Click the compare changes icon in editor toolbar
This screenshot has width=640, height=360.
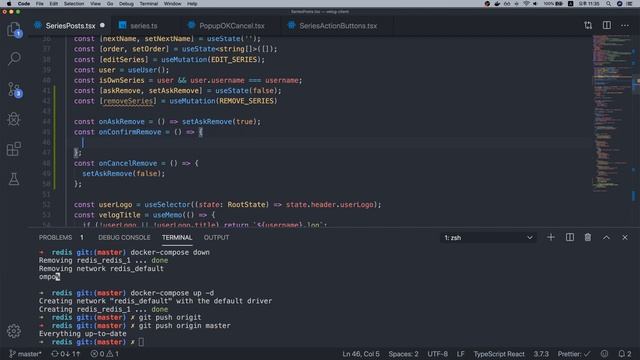coord(588,25)
